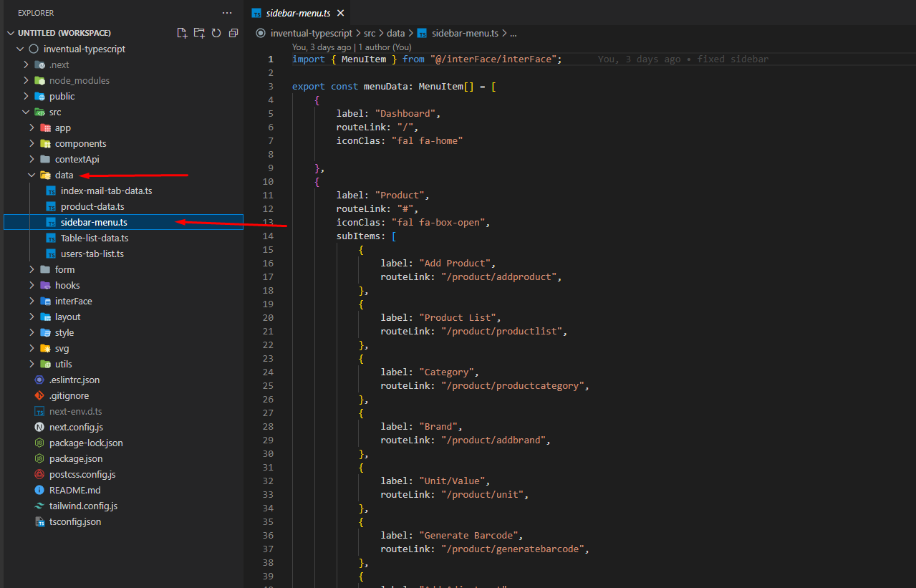Click the node_modules folder icon
This screenshot has height=588, width=916.
pyautogui.click(x=39, y=80)
